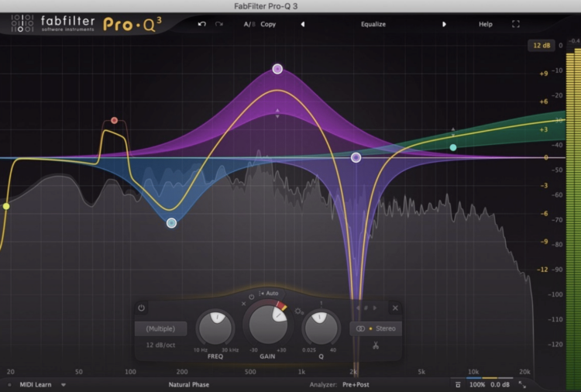581x392 pixels.
Task: Click the 100% gain scale value
Action: point(477,384)
